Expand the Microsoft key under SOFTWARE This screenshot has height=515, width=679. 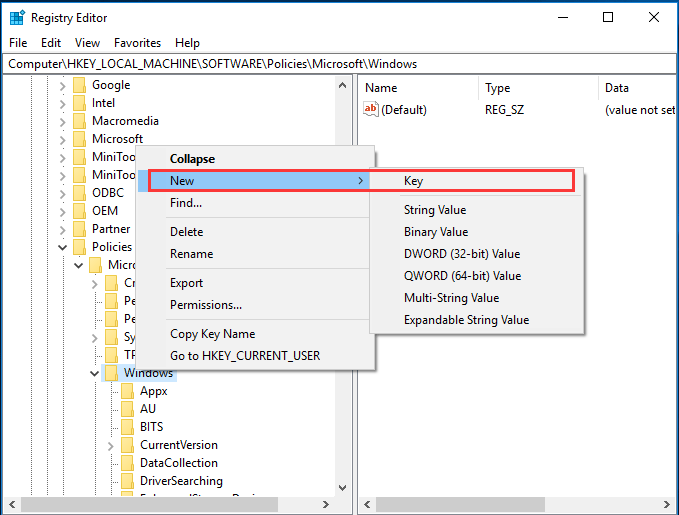62,140
